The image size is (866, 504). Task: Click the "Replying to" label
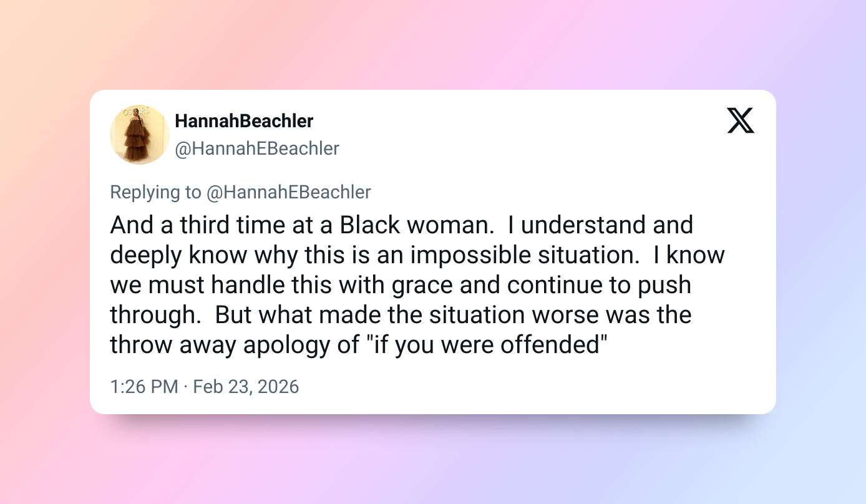point(156,192)
